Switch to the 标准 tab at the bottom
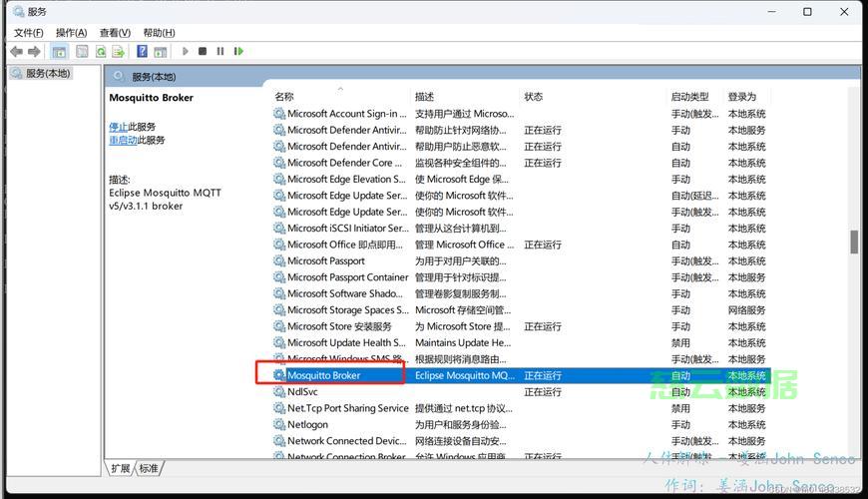868x499 pixels. (149, 468)
